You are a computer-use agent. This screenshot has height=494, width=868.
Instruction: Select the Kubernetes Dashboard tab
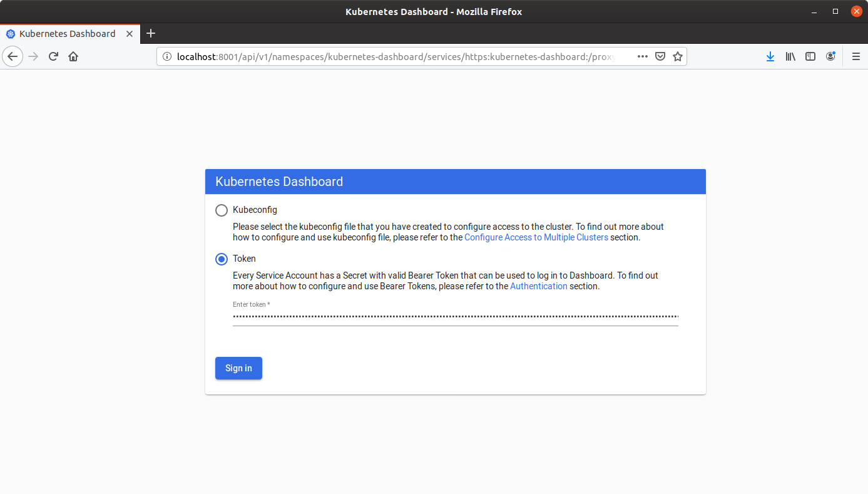pyautogui.click(x=69, y=34)
